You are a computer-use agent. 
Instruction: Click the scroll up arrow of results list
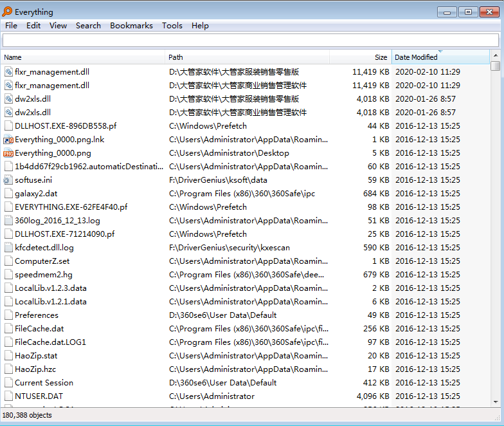[x=496, y=55]
